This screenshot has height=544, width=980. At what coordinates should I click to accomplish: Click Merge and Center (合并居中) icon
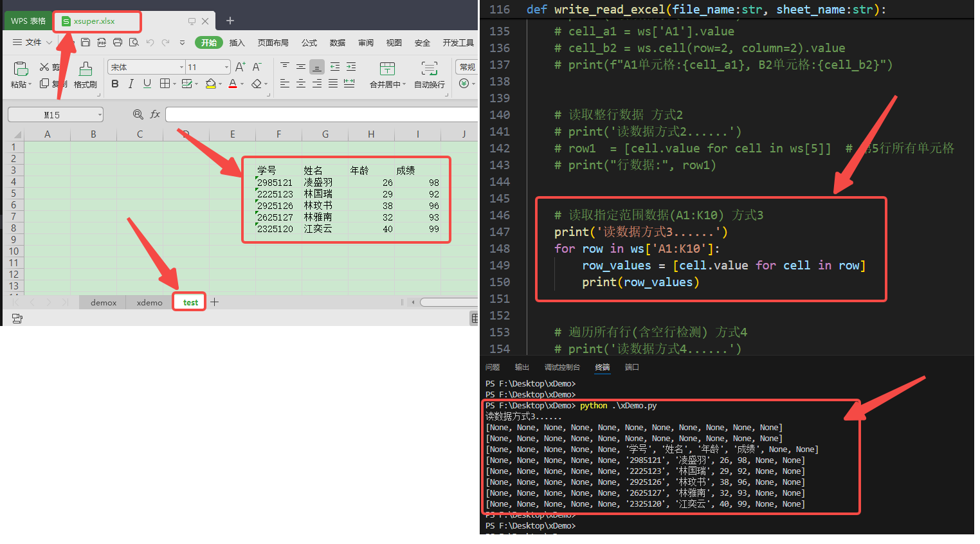click(387, 69)
